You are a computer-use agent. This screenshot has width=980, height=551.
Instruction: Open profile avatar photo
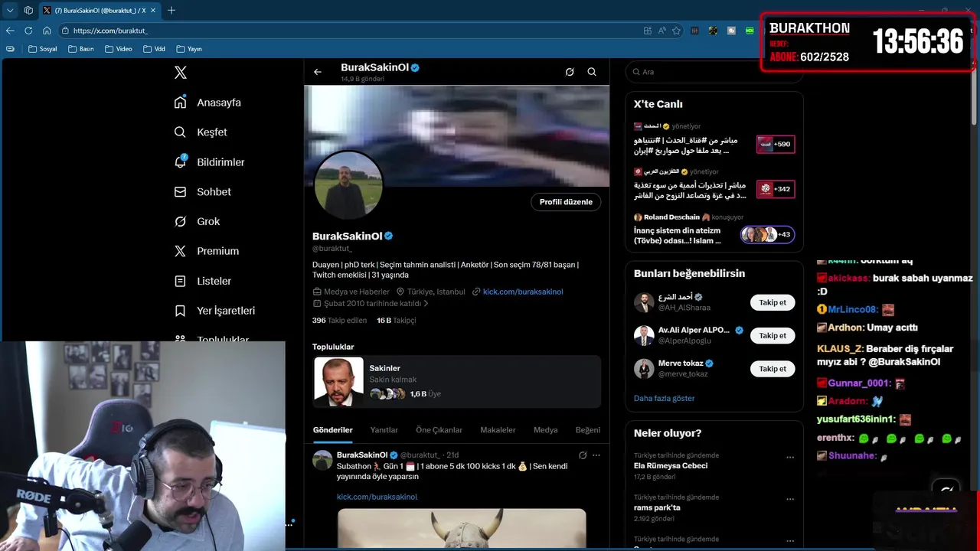[348, 184]
